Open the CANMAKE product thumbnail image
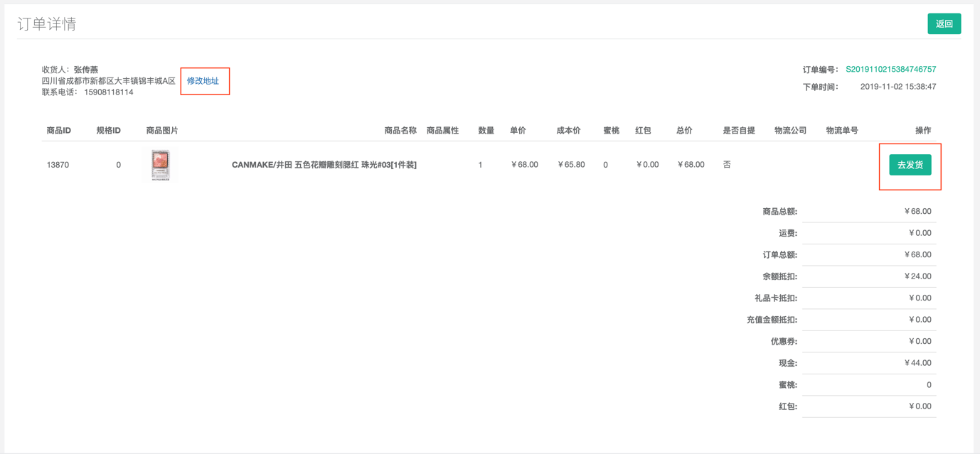980x454 pixels. (x=161, y=165)
